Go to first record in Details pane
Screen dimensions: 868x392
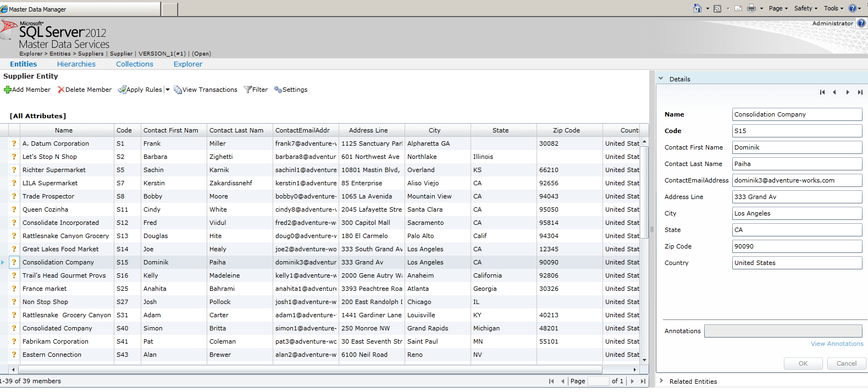pos(822,92)
